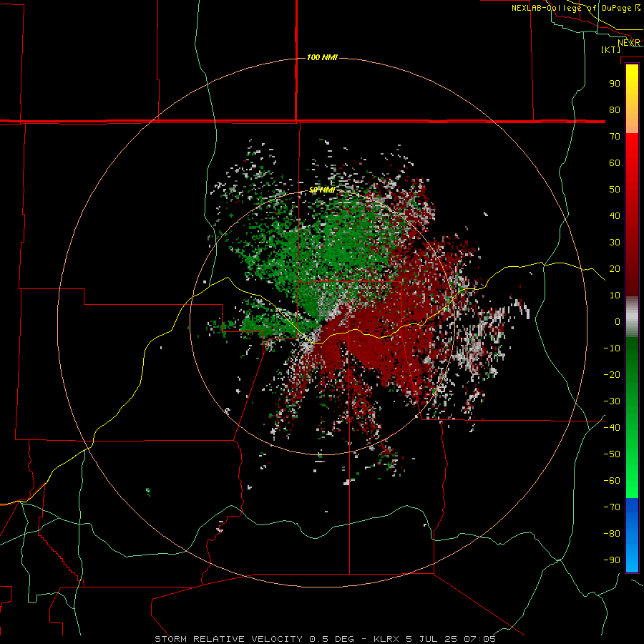This screenshot has height=644, width=644.
Task: Click the NEXLAB-College of DuPage header text
Action: click(571, 8)
